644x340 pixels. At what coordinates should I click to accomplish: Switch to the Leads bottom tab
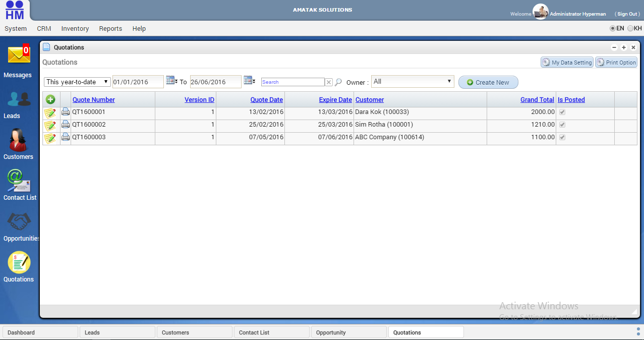(118, 332)
